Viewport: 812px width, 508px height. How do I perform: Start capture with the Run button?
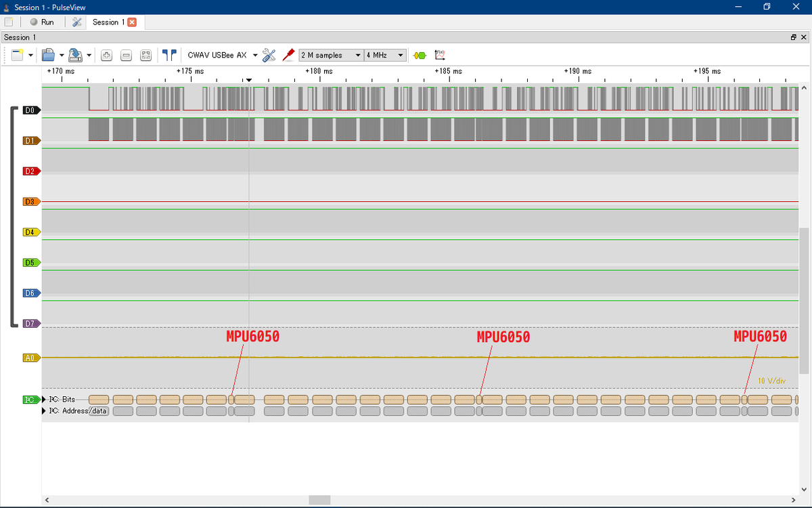41,22
